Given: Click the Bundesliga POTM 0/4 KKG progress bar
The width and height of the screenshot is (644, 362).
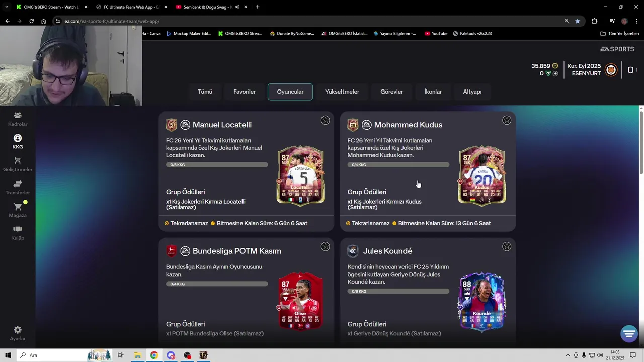Looking at the screenshot, I should (x=217, y=284).
